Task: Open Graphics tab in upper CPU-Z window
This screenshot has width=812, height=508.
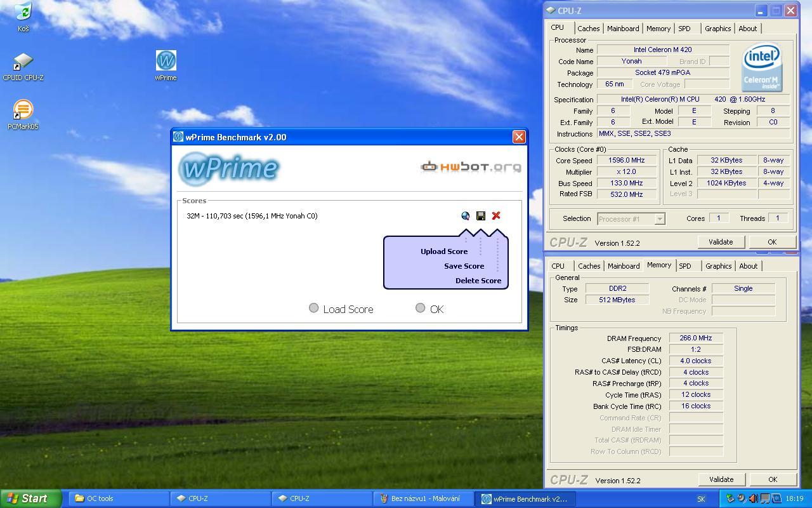Action: [x=717, y=29]
